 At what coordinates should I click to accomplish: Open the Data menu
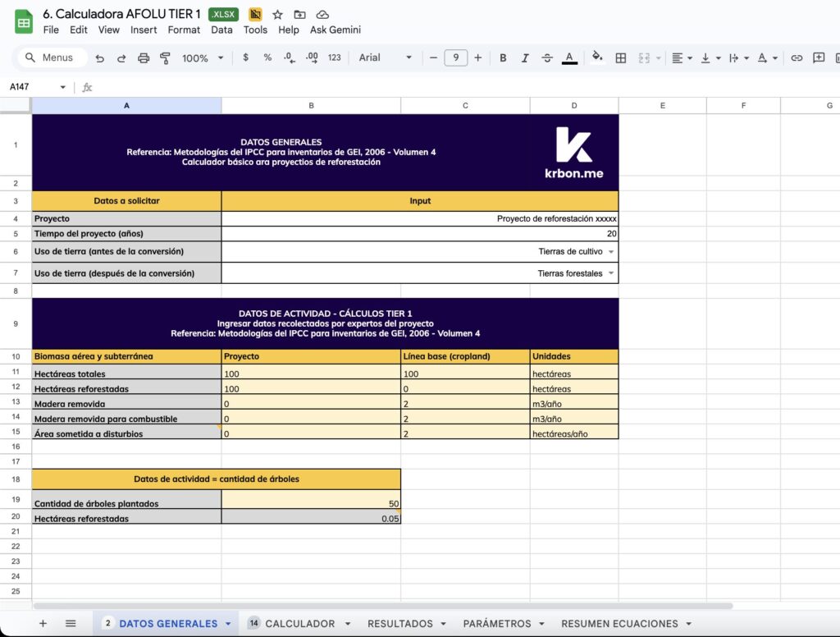222,30
